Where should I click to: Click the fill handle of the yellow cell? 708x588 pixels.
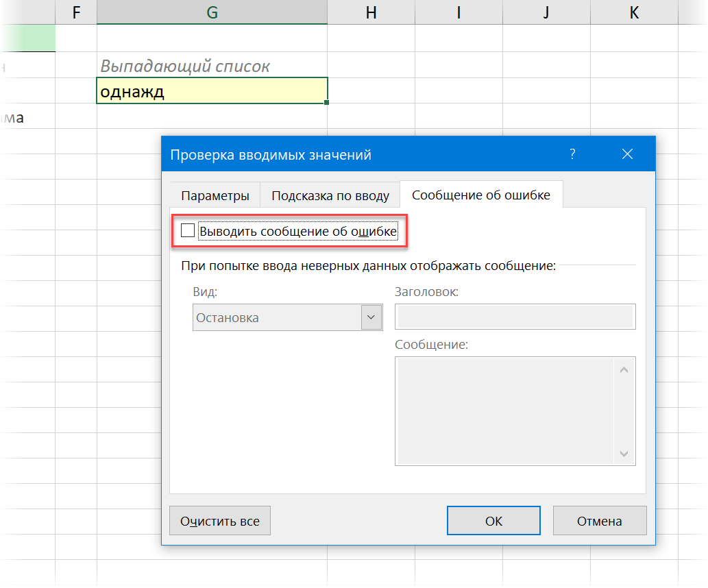pyautogui.click(x=327, y=103)
